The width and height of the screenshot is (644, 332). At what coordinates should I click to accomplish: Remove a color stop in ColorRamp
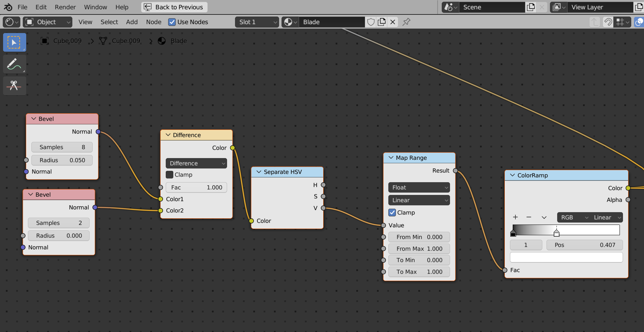[x=529, y=217]
